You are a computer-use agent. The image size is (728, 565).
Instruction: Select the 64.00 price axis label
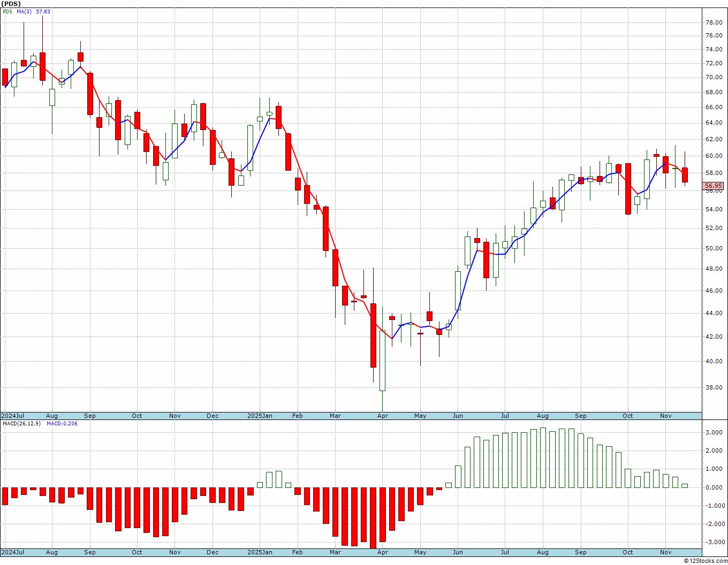pos(714,123)
